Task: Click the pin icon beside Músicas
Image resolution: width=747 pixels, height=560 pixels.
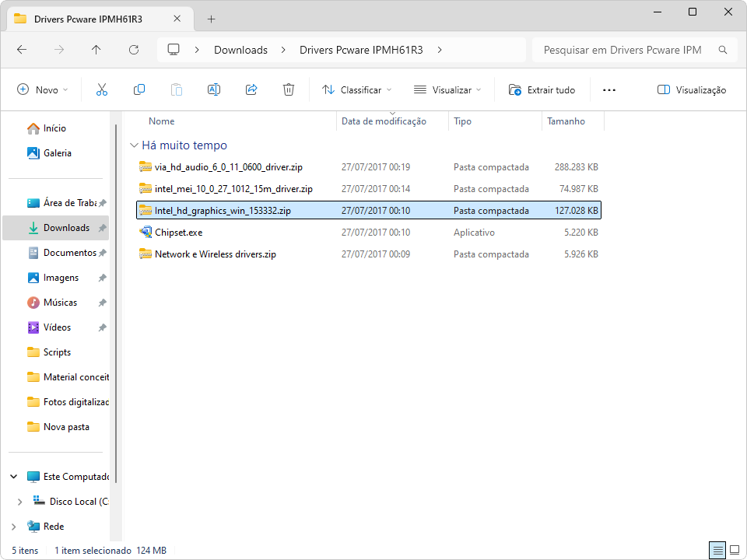Action: pos(102,303)
